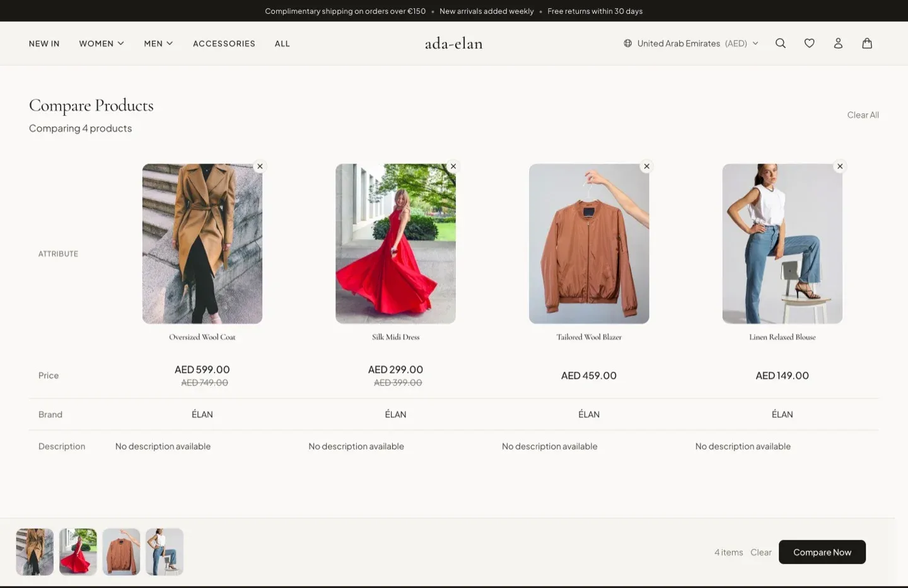Click the account profile icon

tap(838, 43)
